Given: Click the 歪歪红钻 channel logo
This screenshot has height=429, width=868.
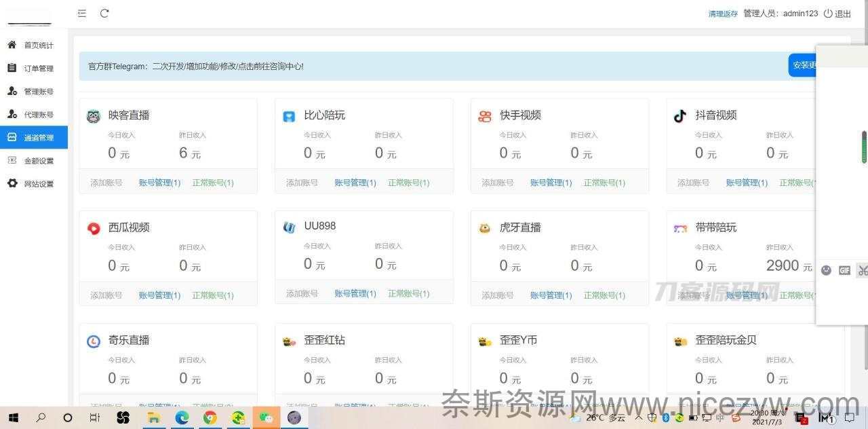Looking at the screenshot, I should pos(290,341).
